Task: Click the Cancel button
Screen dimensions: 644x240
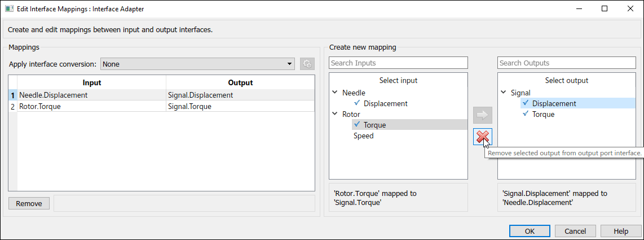Action: 575,231
